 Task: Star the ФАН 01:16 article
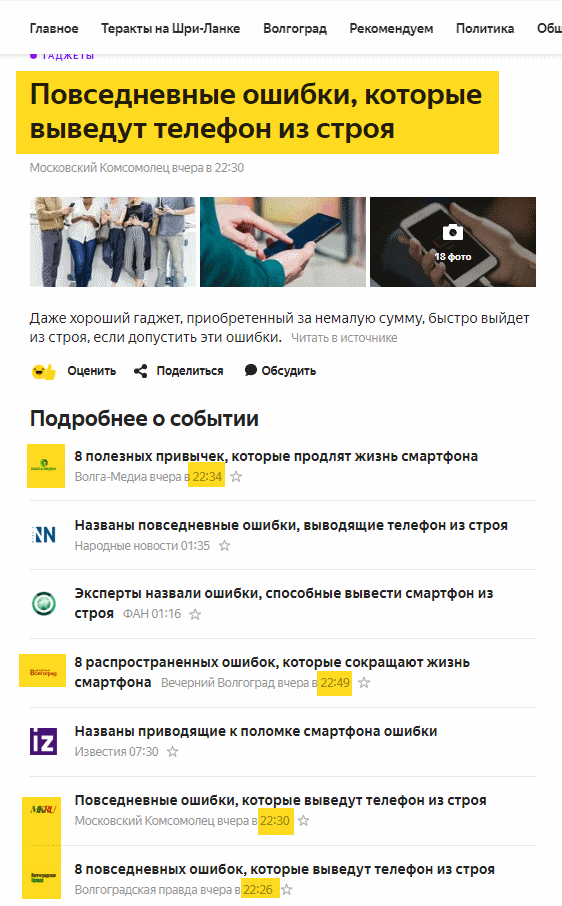click(195, 614)
